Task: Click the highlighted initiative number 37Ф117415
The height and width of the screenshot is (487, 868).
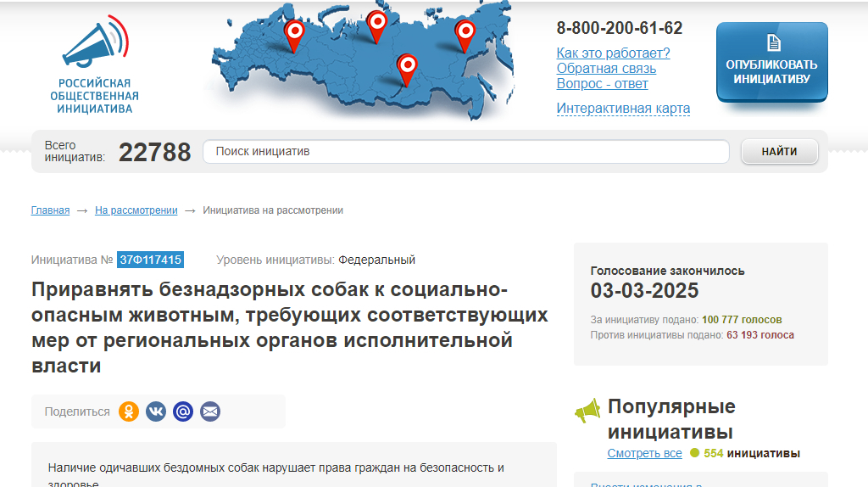Action: pyautogui.click(x=150, y=260)
